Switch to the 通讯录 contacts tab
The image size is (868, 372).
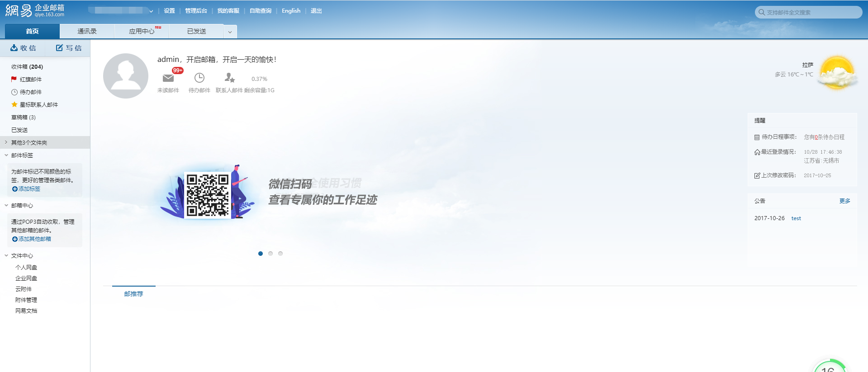coord(87,31)
